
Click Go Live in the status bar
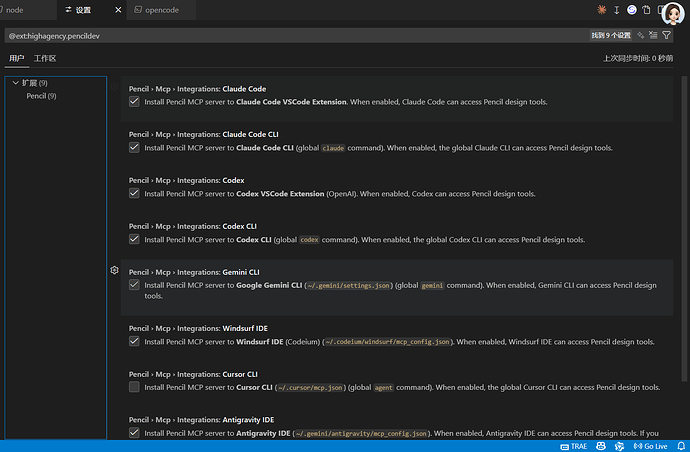pyautogui.click(x=651, y=445)
